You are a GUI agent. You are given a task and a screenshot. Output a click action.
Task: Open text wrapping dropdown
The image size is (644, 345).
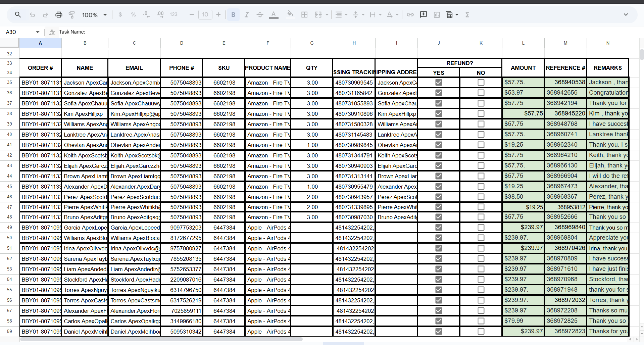(376, 15)
